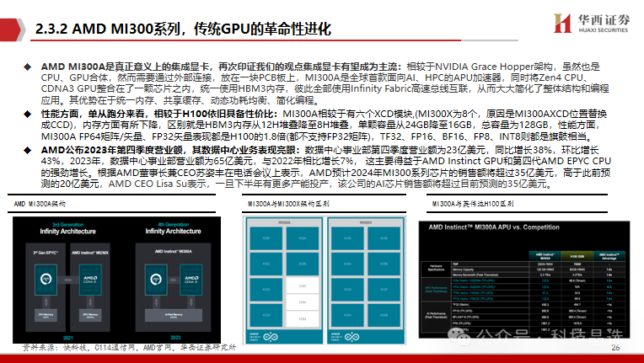This screenshot has height=363, width=644.
Task: Select the caption 'MI300A与MI300X架构区别'
Action: pos(288,204)
